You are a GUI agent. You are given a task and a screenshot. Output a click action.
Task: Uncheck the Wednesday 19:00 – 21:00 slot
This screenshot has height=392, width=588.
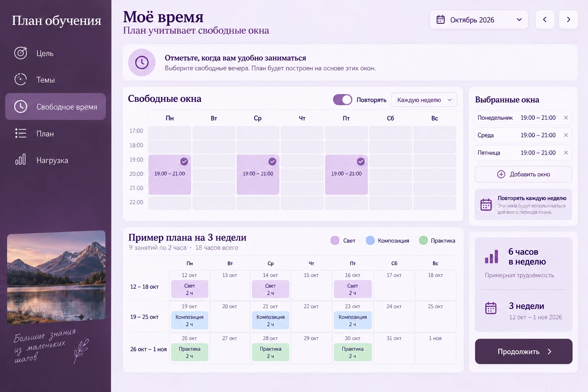click(x=272, y=162)
